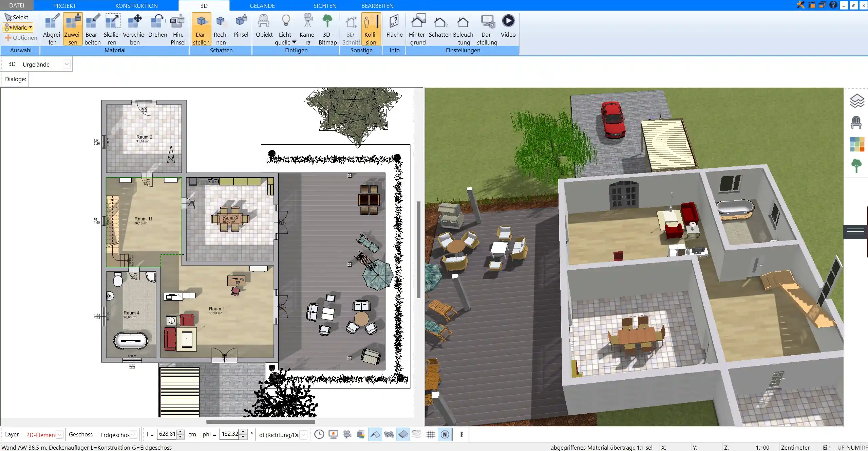Click the vertical scrollbar of the 2D view

point(419,250)
